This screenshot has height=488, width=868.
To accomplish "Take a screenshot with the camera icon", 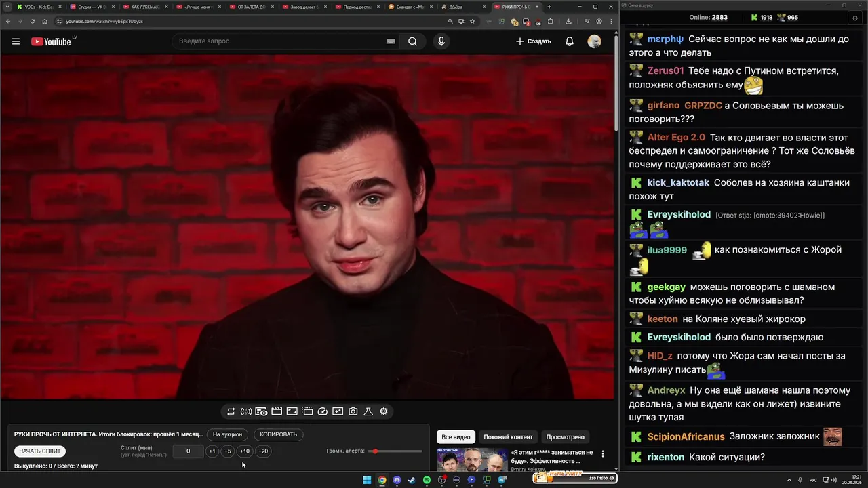I will click(x=353, y=411).
